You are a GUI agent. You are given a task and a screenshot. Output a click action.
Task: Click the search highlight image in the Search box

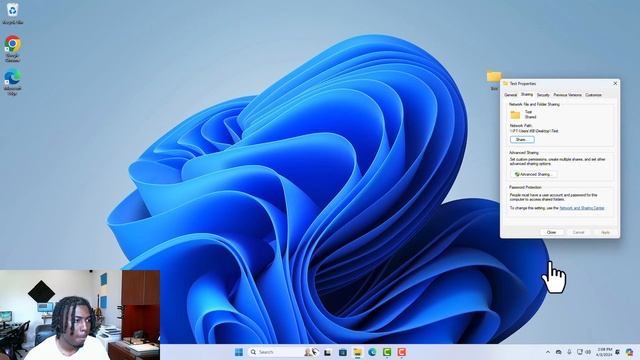(311, 352)
